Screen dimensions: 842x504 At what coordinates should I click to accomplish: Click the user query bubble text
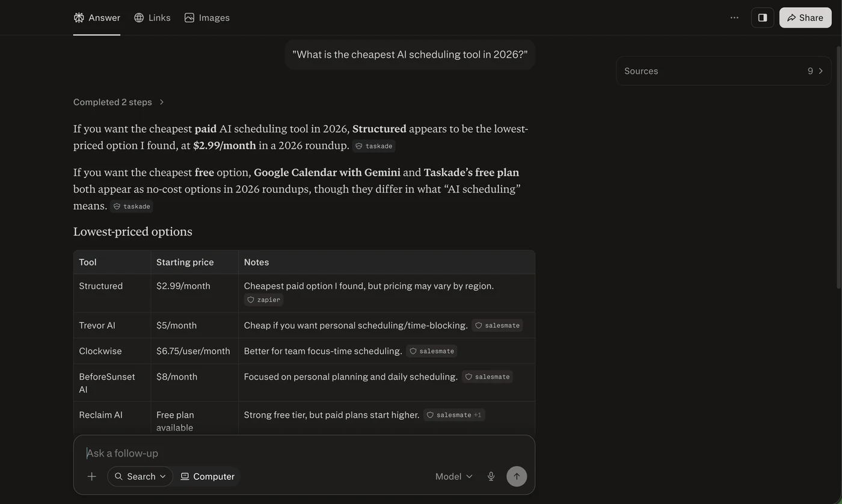pyautogui.click(x=410, y=55)
